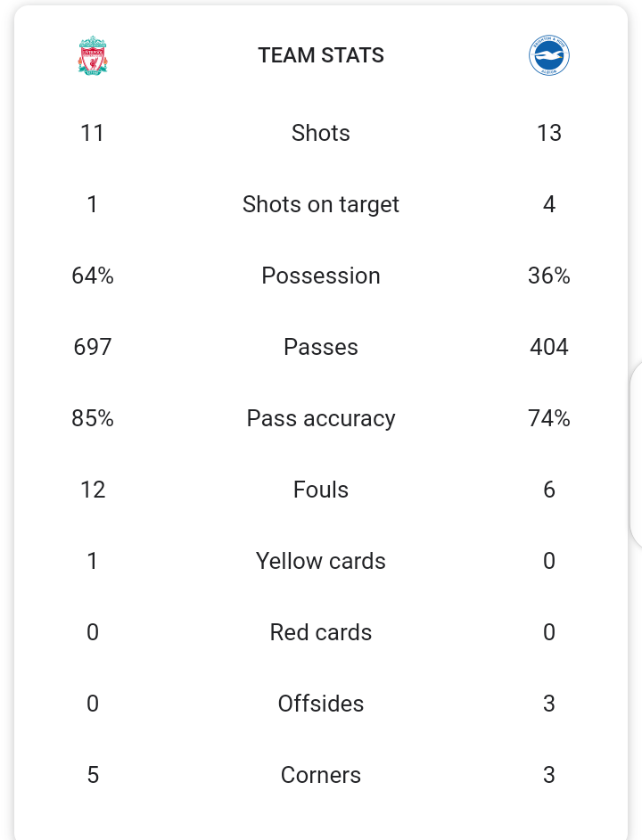The width and height of the screenshot is (642, 840).
Task: Click the 85% pass accuracy value
Action: click(93, 418)
